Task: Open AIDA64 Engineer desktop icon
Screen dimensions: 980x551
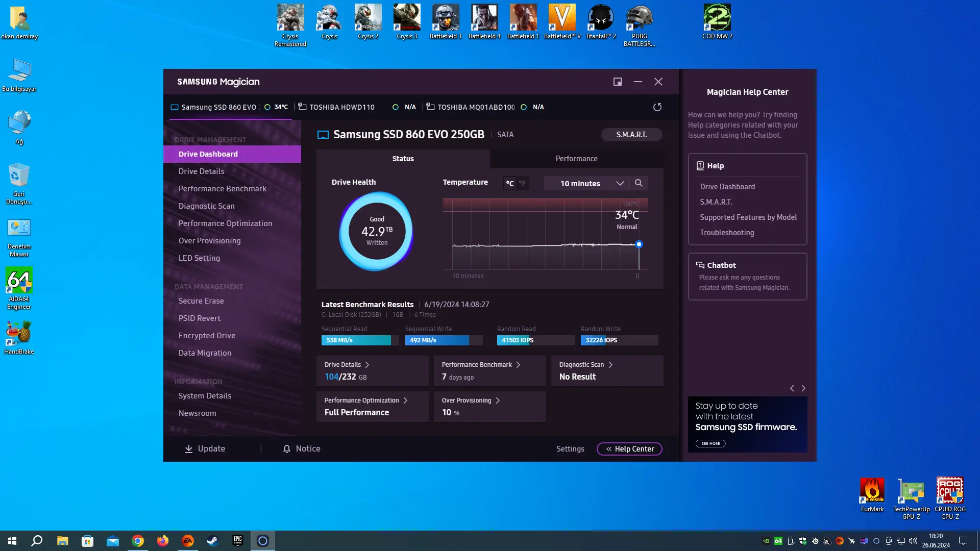Action: pyautogui.click(x=19, y=288)
